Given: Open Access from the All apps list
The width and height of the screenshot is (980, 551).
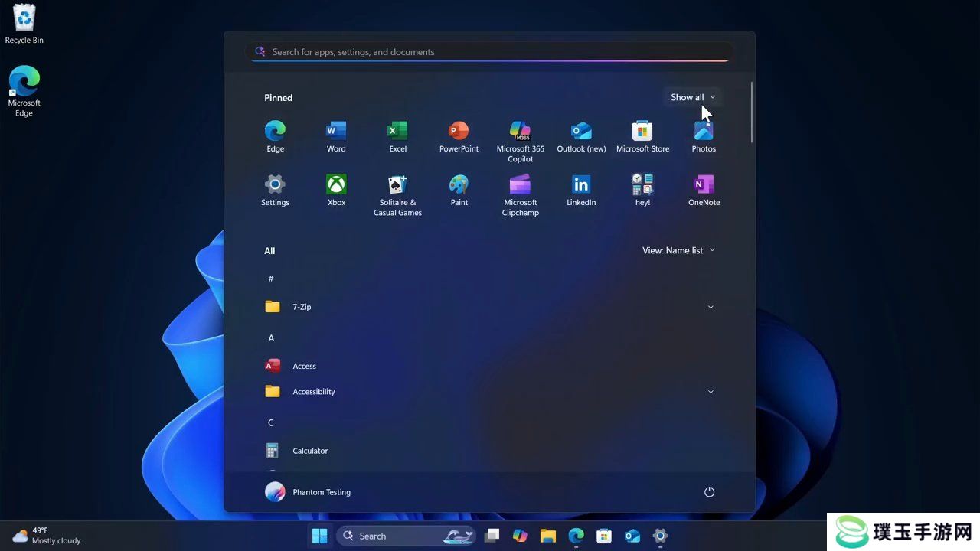Looking at the screenshot, I should (490, 366).
